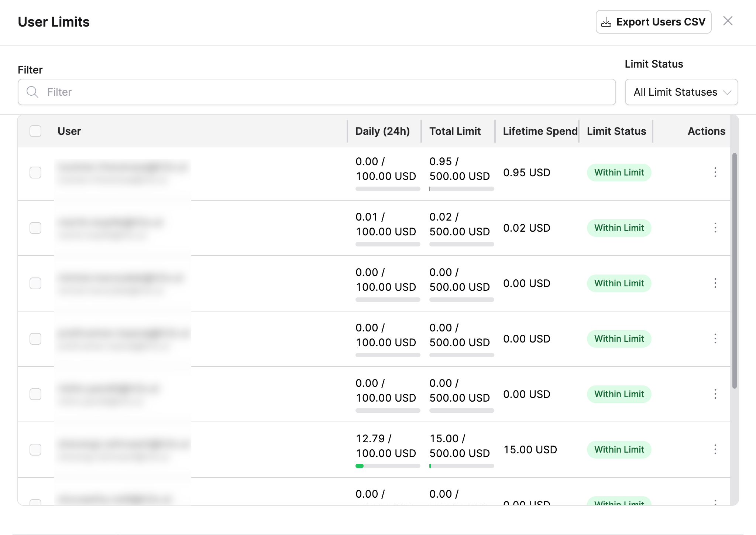This screenshot has width=756, height=535.
Task: Click the 0.01 / 100.00 USD daily cell
Action: tap(386, 224)
